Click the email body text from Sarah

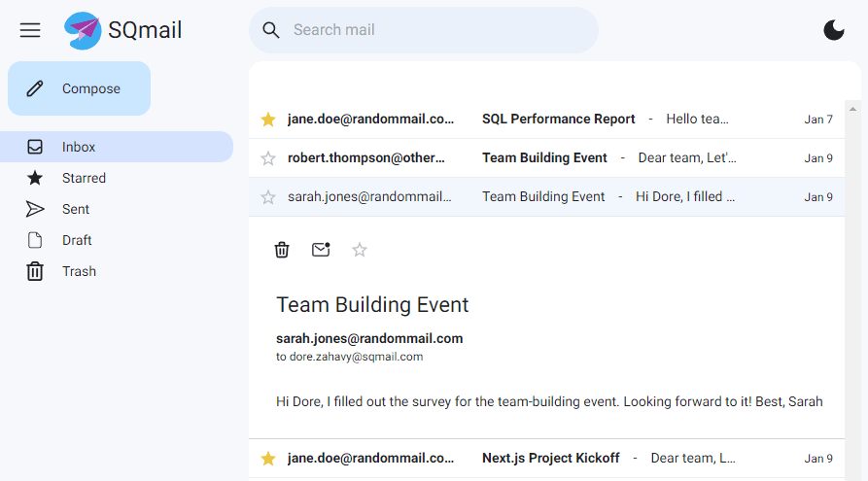[549, 401]
